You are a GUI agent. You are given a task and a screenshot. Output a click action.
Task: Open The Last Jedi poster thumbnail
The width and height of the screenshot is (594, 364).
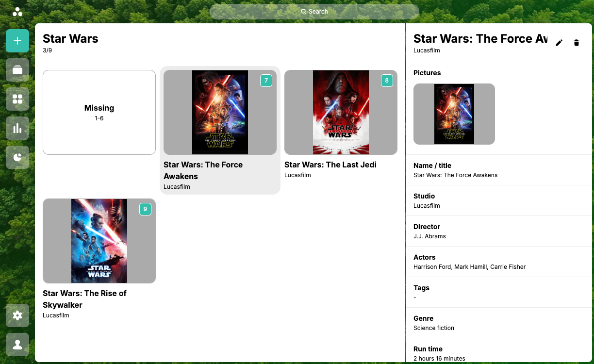341,112
